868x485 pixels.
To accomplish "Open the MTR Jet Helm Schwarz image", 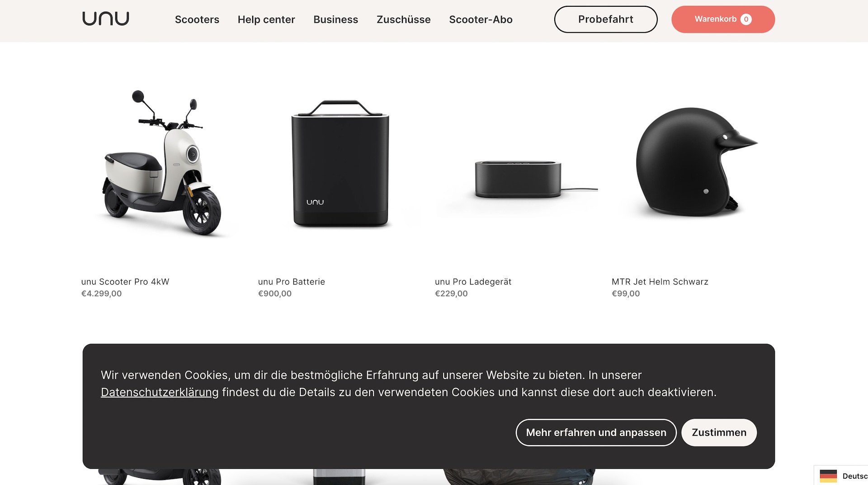I will [x=693, y=162].
